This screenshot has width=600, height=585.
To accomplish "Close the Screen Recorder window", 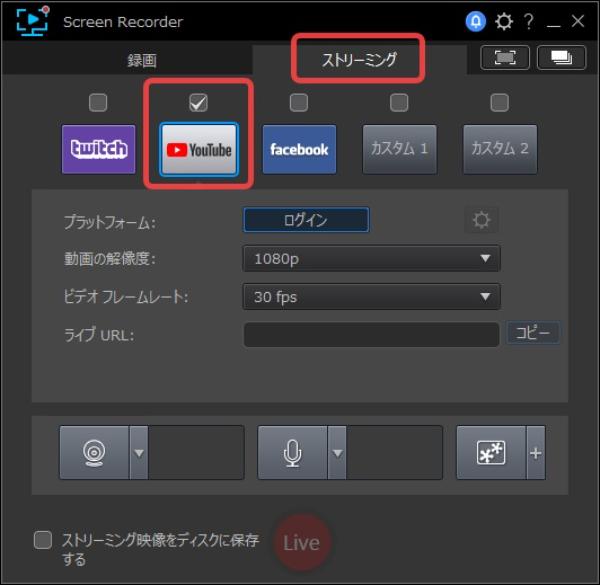I will [578, 21].
